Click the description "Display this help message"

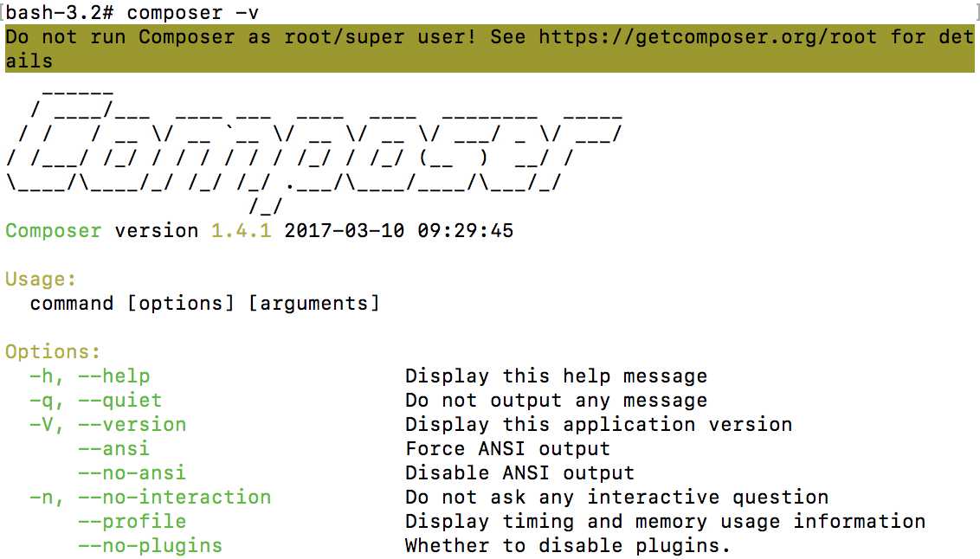coord(557,376)
